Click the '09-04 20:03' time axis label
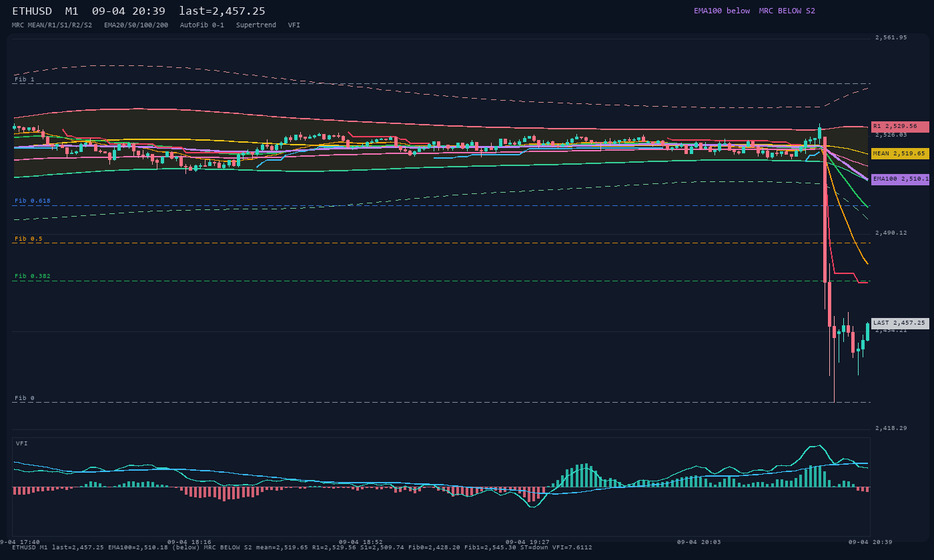This screenshot has width=934, height=560. tap(699, 542)
